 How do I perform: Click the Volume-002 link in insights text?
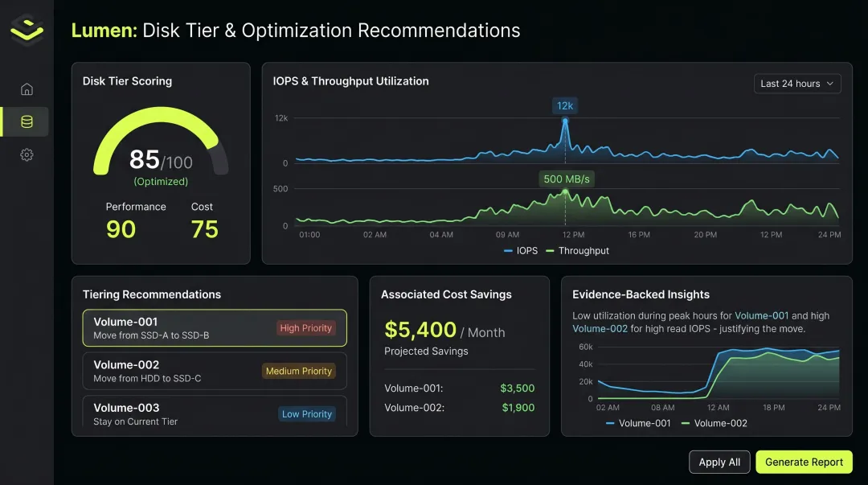tap(600, 329)
